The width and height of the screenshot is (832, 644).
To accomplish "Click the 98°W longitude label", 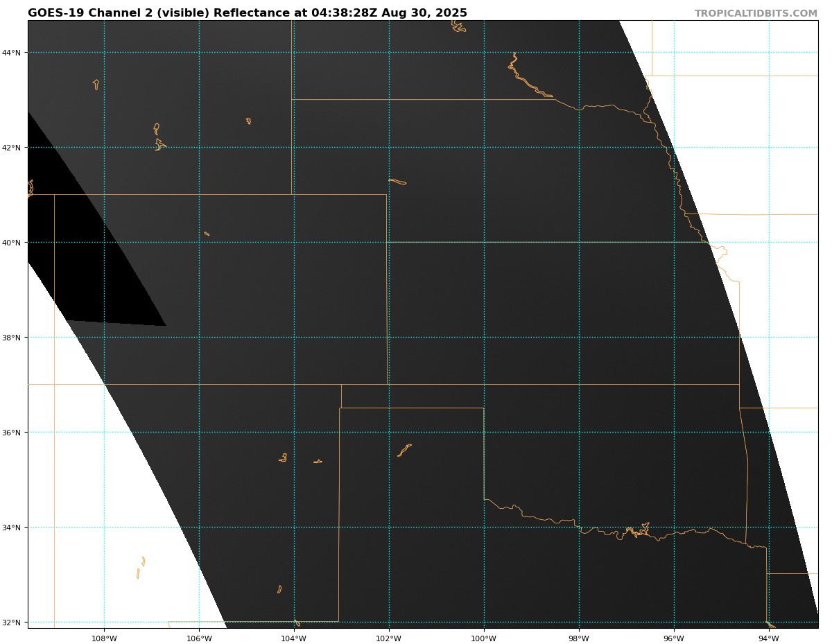I will pos(579,638).
